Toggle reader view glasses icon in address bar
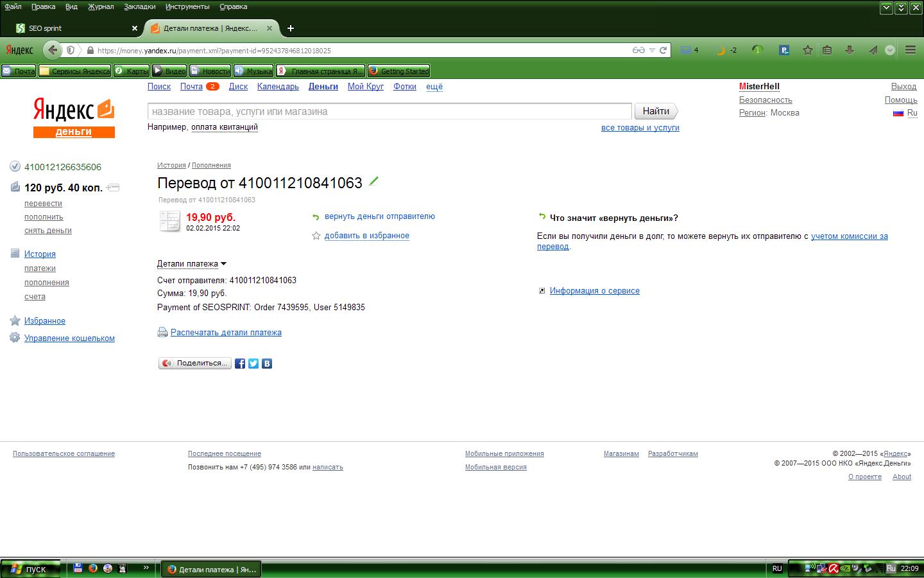Screen dimensions: 924x578 pyautogui.click(x=638, y=50)
